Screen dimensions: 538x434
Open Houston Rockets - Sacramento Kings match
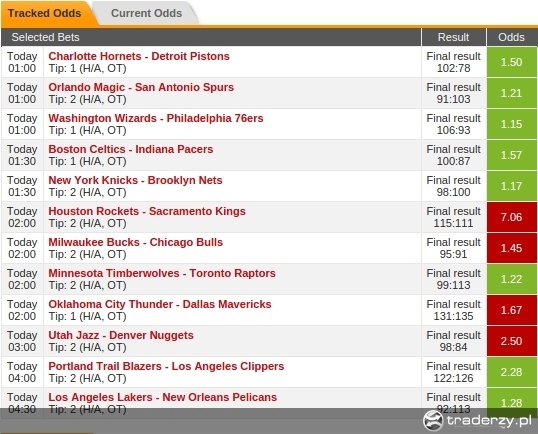pos(147,211)
